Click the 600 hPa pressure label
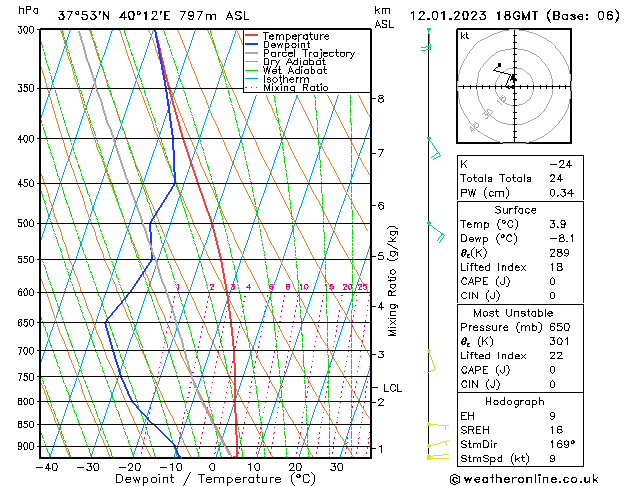Viewport: 629px width, 486px height. tap(28, 293)
